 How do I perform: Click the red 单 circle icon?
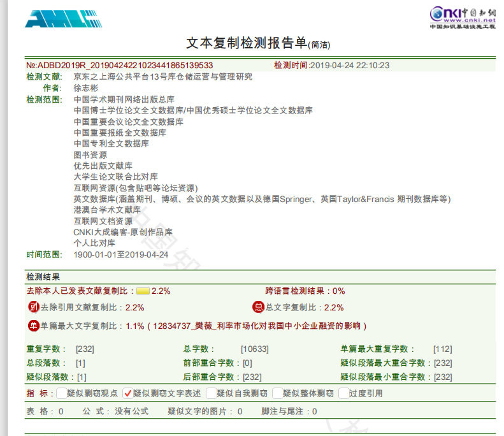click(x=33, y=326)
